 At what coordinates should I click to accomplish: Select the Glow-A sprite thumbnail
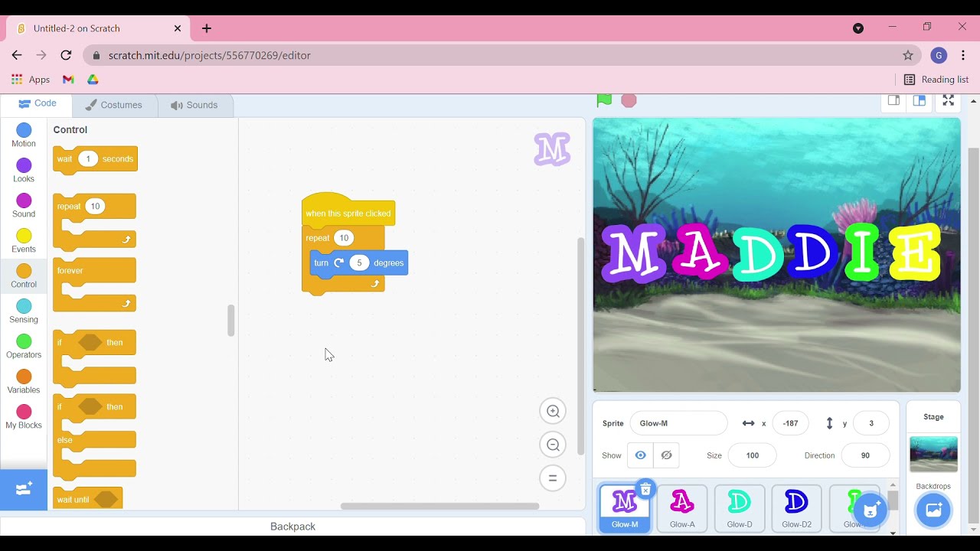682,508
